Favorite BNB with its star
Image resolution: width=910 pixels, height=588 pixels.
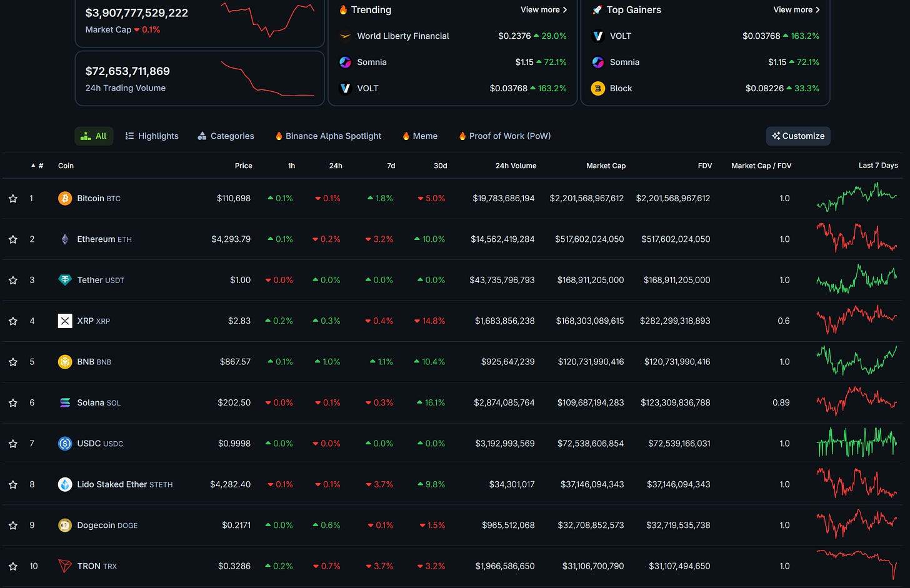click(13, 362)
